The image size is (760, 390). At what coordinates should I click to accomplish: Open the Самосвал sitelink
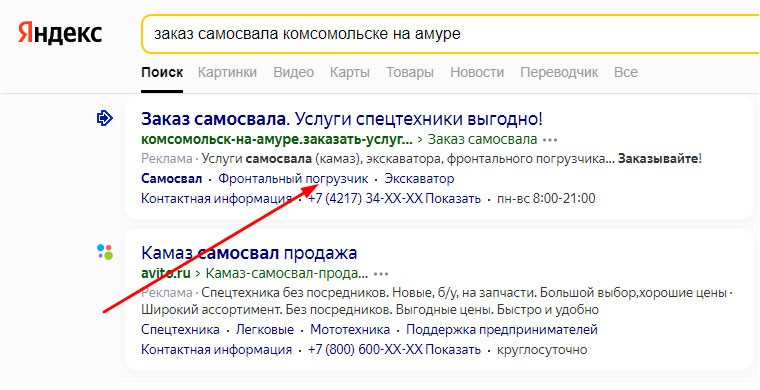pos(172,179)
